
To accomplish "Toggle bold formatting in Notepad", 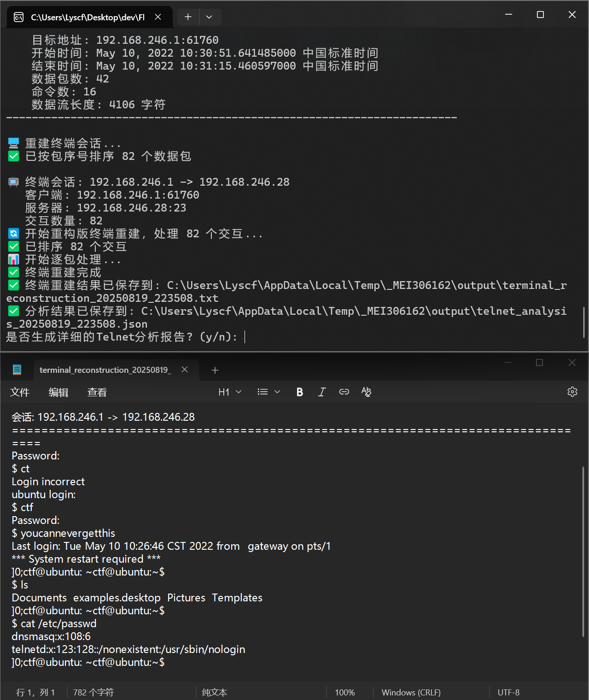I will click(300, 392).
